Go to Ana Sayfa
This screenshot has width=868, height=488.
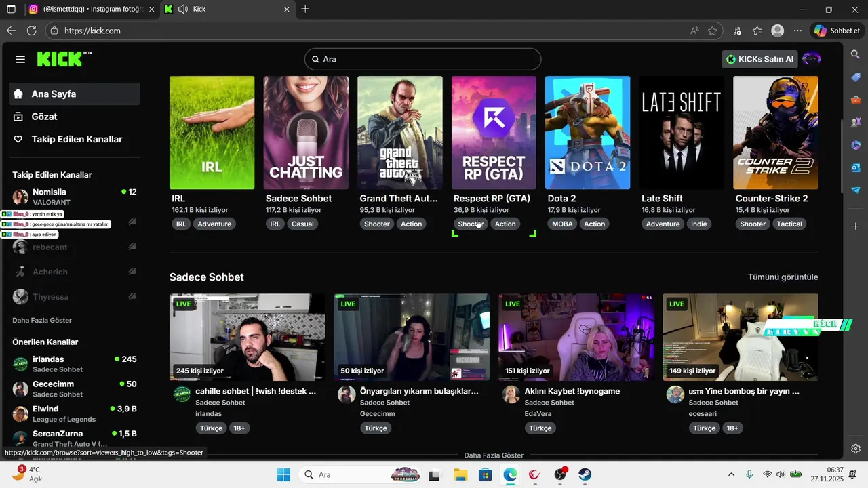pyautogui.click(x=75, y=94)
